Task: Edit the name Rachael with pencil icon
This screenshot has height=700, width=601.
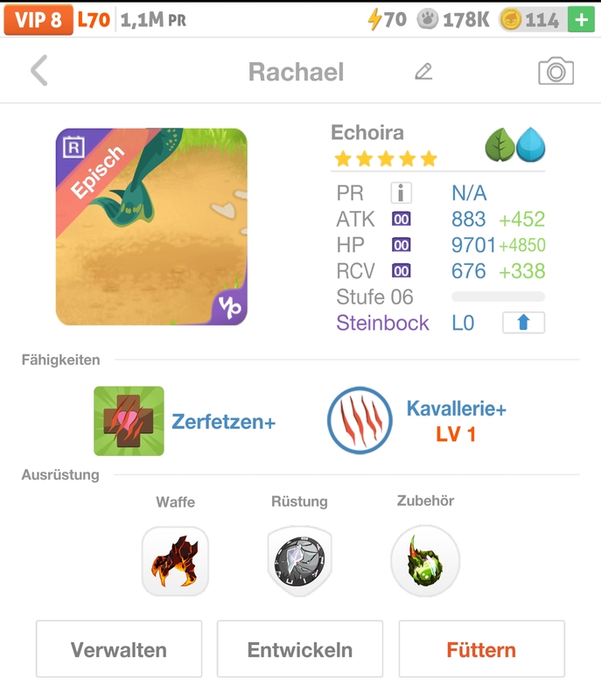Action: (x=423, y=72)
